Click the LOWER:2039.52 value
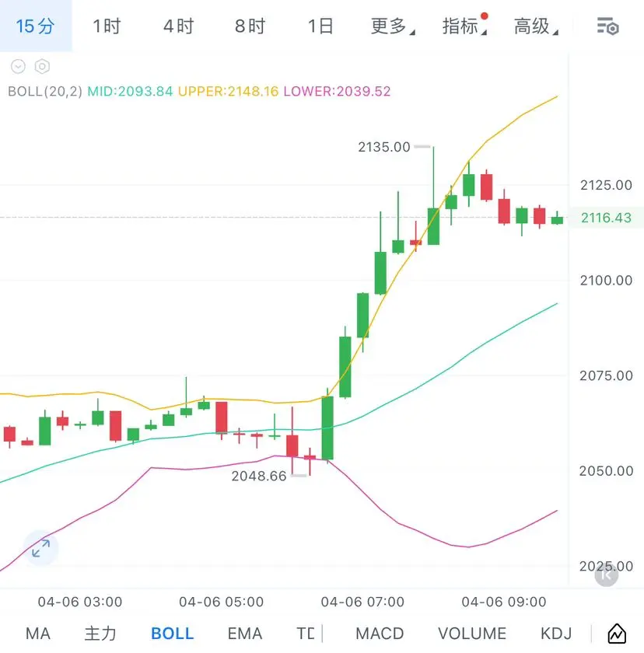Viewport: 644px width, 653px height. (x=337, y=91)
